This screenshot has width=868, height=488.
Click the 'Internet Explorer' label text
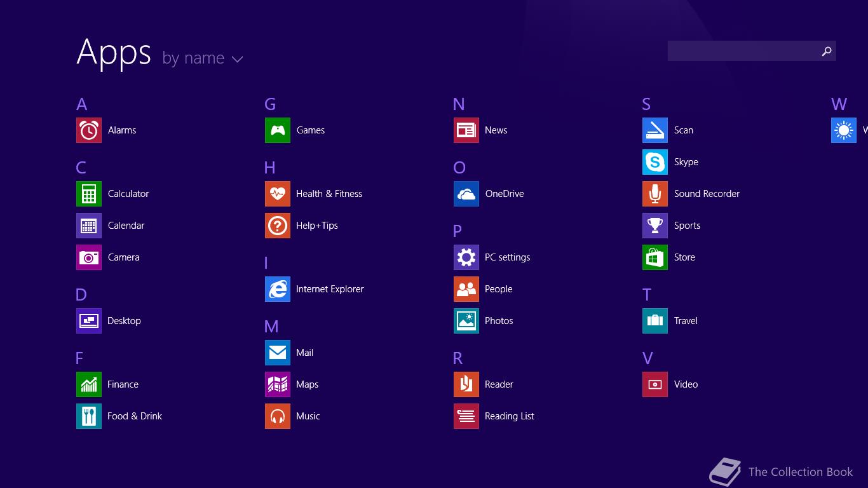click(330, 289)
